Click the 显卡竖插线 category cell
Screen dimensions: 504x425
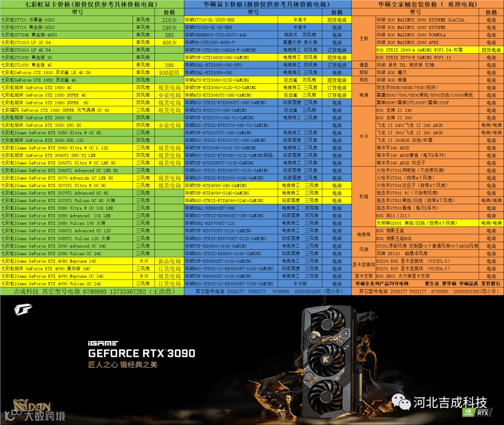click(364, 265)
